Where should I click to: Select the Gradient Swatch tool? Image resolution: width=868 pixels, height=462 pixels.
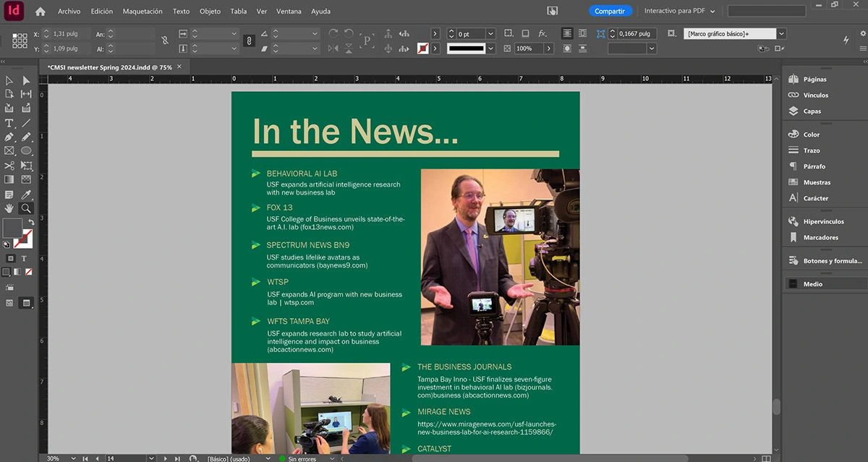coord(9,179)
